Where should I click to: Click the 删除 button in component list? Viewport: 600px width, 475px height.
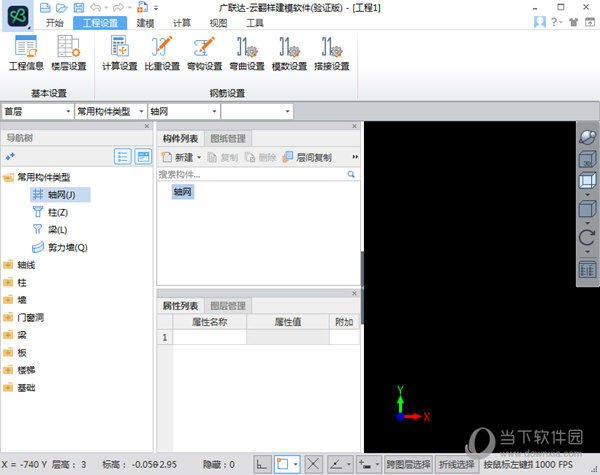261,157
